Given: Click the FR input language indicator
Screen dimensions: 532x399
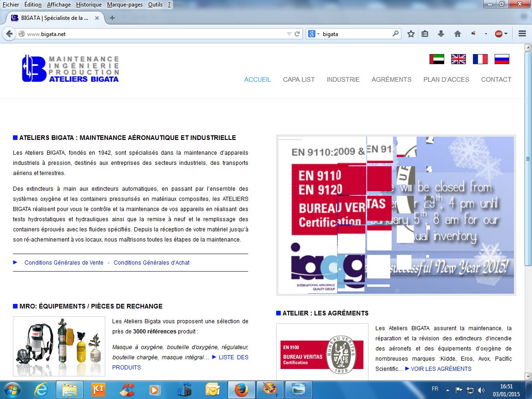Looking at the screenshot, I should [x=435, y=389].
